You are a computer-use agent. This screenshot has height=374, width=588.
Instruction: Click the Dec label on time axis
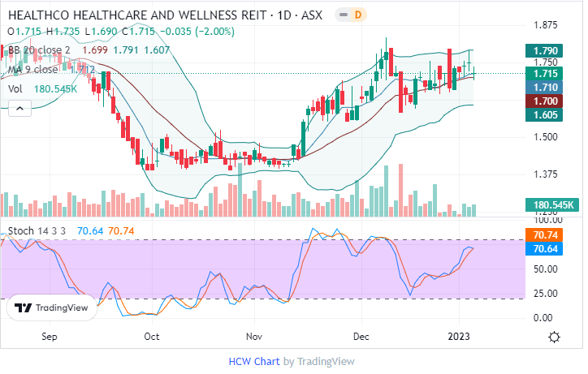coord(359,335)
